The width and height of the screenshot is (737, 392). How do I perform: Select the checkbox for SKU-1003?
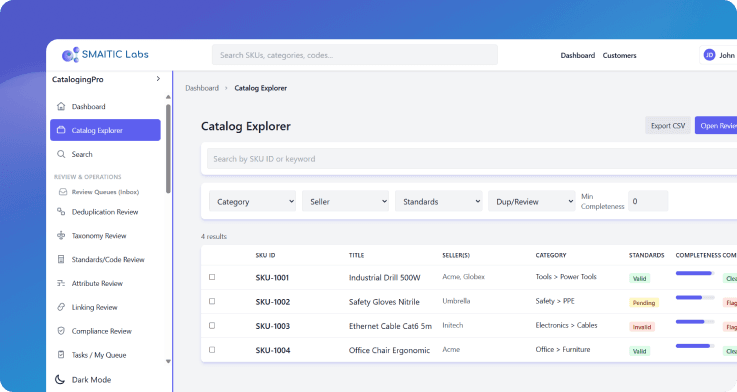[x=212, y=326]
